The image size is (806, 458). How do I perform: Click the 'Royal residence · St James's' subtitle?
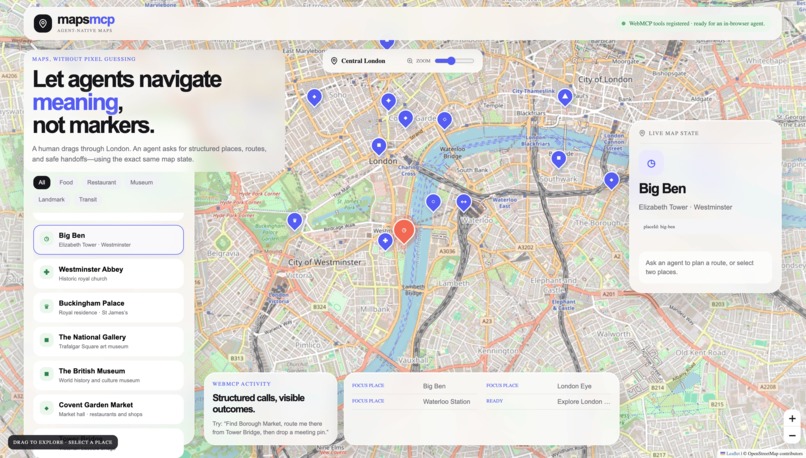pos(93,313)
